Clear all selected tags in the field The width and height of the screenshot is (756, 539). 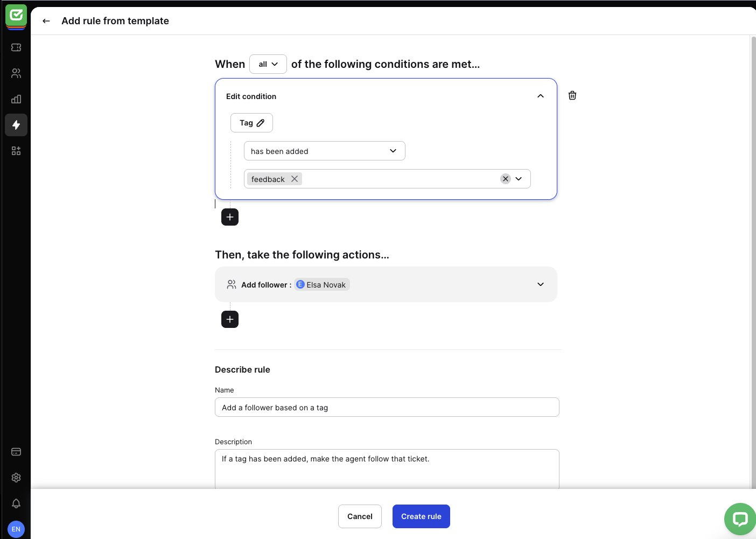(x=506, y=179)
